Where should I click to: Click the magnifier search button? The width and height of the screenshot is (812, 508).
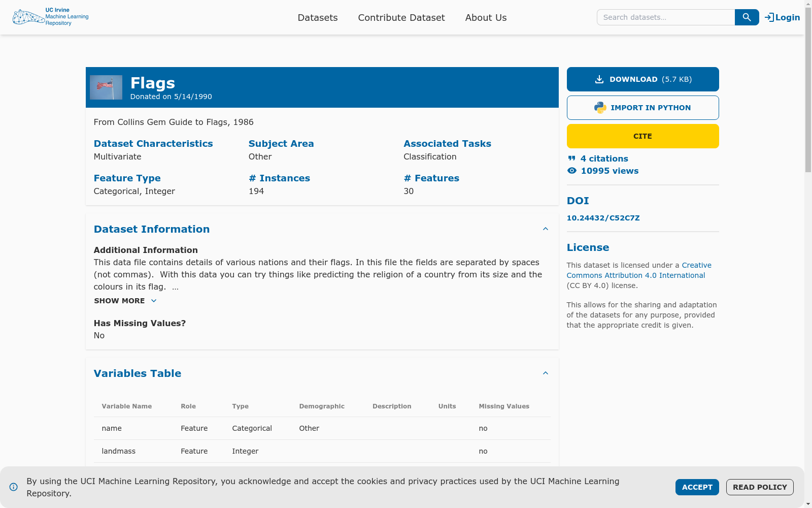(x=747, y=17)
